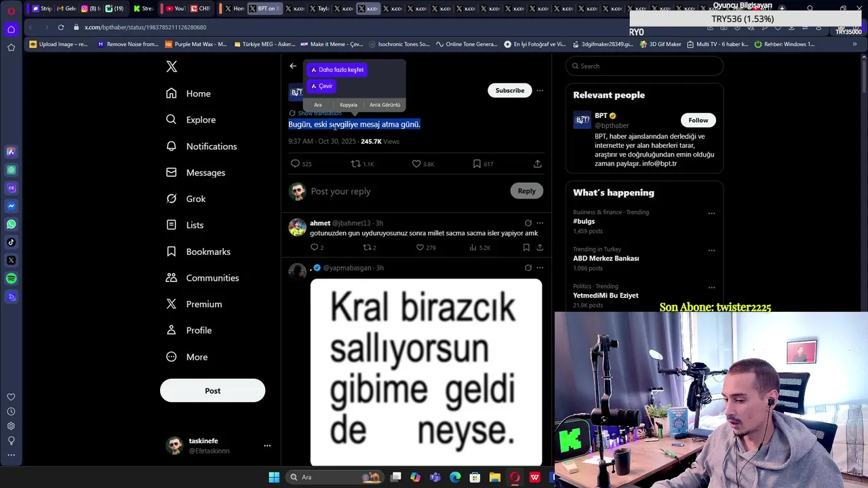This screenshot has height=488, width=868.
Task: Follow BPT in Relevant people
Action: [698, 120]
